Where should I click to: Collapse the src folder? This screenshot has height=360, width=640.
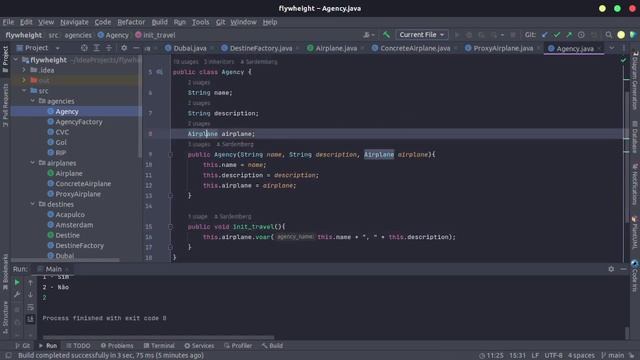pyautogui.click(x=24, y=91)
